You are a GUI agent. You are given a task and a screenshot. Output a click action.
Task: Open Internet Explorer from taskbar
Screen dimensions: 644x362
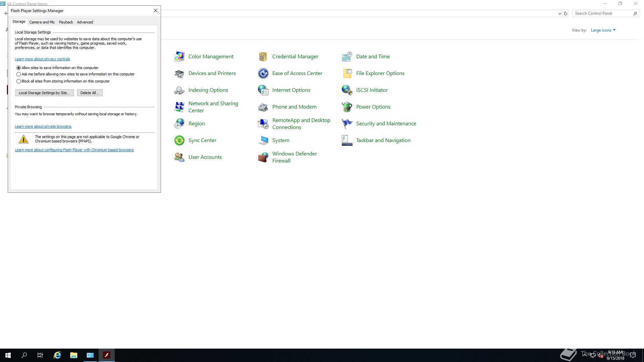point(57,355)
